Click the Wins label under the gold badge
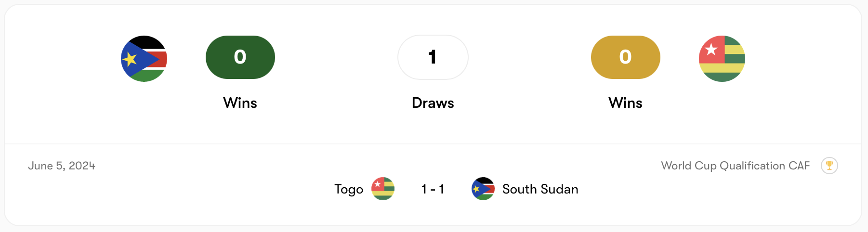This screenshot has height=232, width=868. click(x=625, y=103)
